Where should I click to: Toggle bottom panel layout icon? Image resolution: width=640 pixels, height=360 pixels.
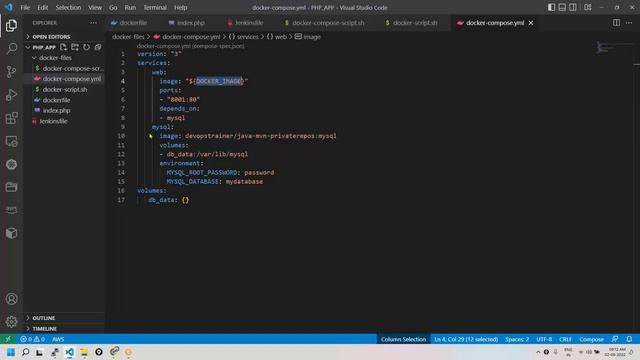pyautogui.click(x=562, y=7)
